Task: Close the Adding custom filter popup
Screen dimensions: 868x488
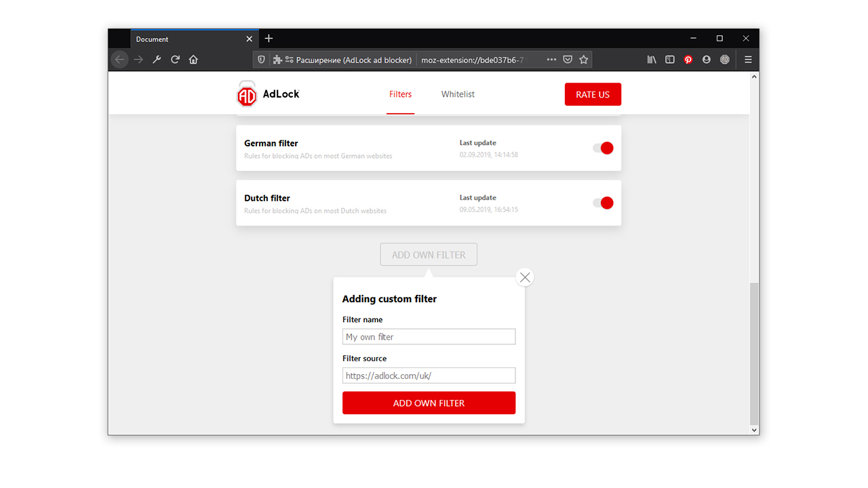Action: click(525, 277)
